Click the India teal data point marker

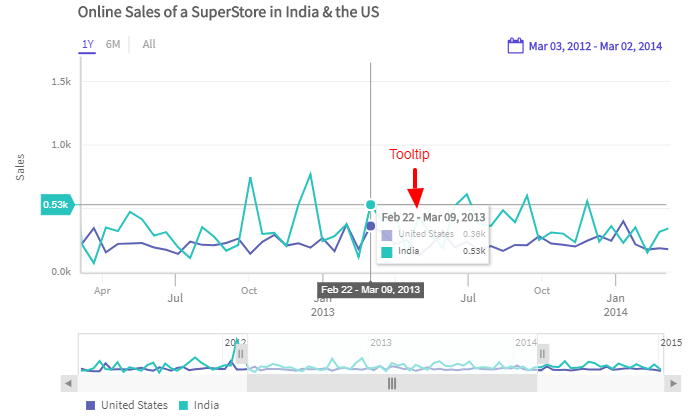(x=371, y=204)
